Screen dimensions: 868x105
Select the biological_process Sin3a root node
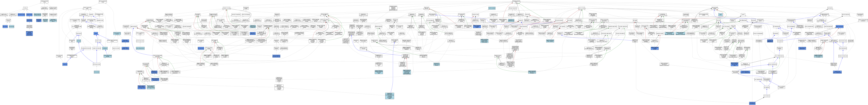[x=516, y=2]
